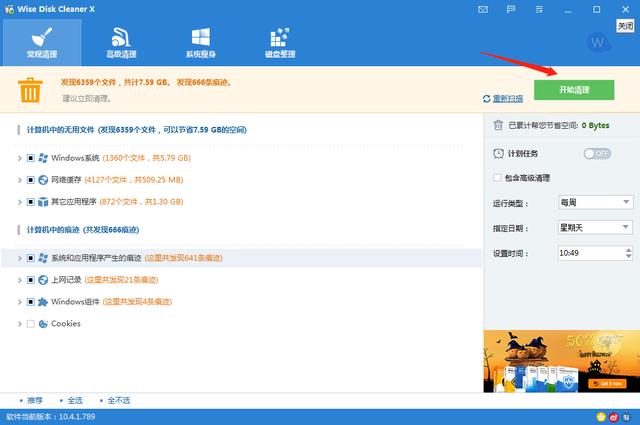Expand the 上网记录 row
This screenshot has width=640, height=425.
(19, 280)
